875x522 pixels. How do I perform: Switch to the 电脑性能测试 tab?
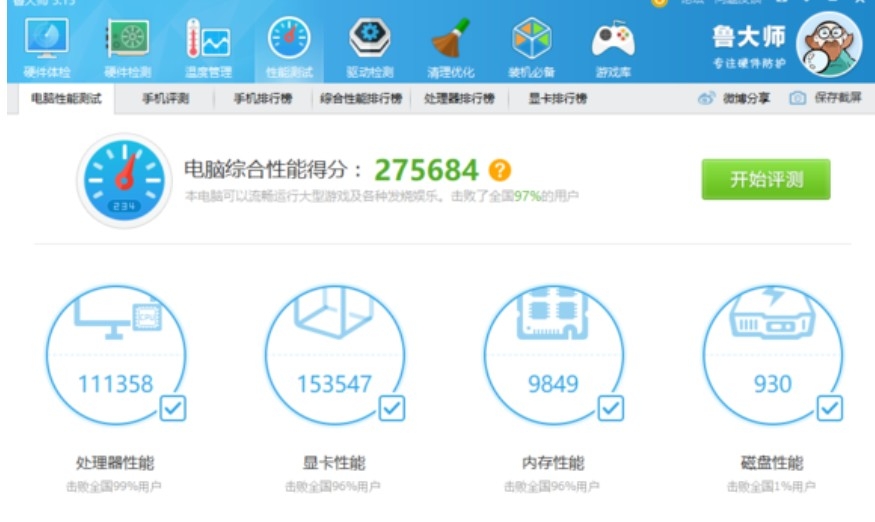[66, 99]
